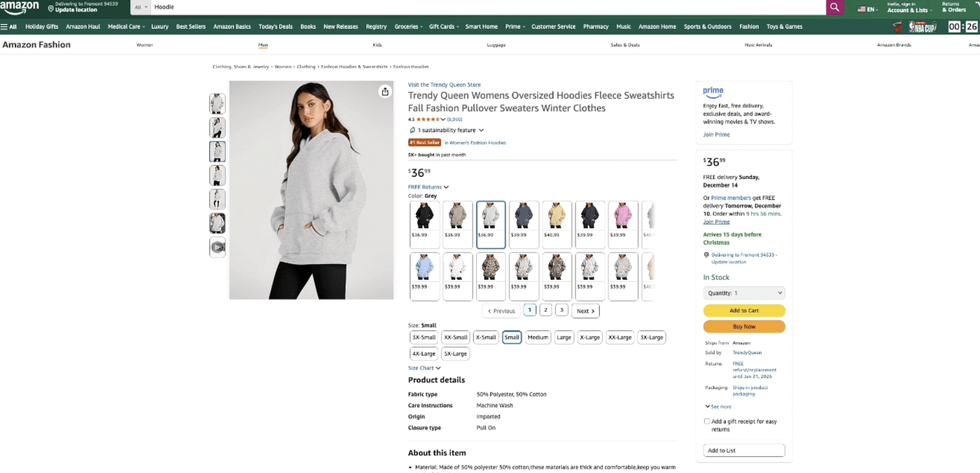The width and height of the screenshot is (980, 473).
Task: Click the Update location pin icon
Action: tap(51, 9)
